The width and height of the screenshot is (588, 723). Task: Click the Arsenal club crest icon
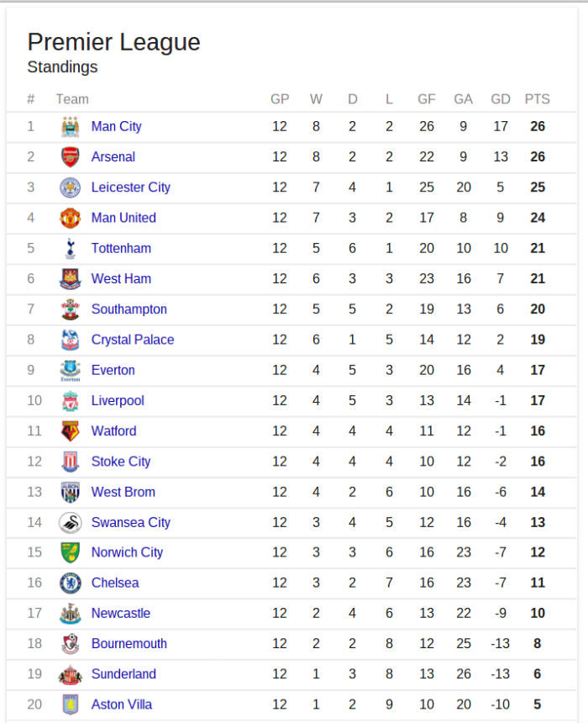point(70,157)
